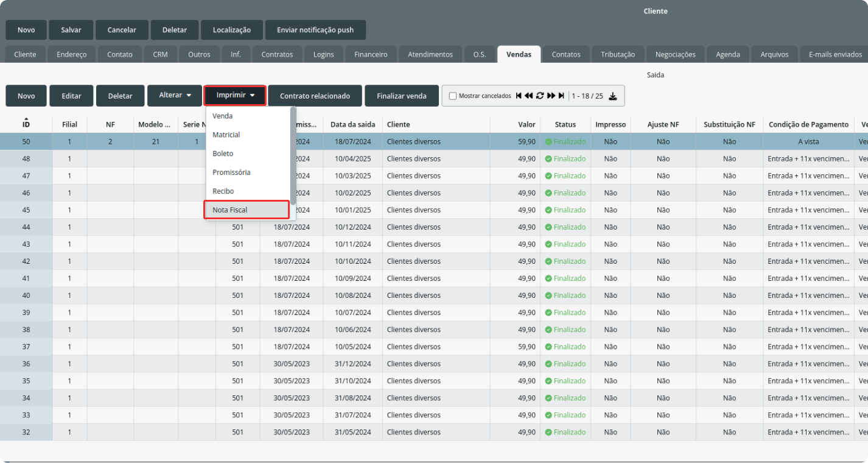
Task: Click the ID column sort arrow
Action: point(26,119)
